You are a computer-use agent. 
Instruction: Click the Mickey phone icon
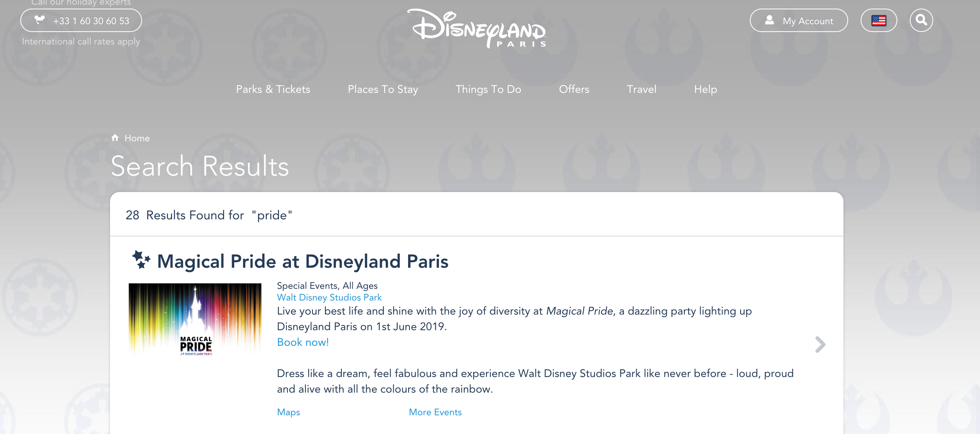tap(39, 20)
